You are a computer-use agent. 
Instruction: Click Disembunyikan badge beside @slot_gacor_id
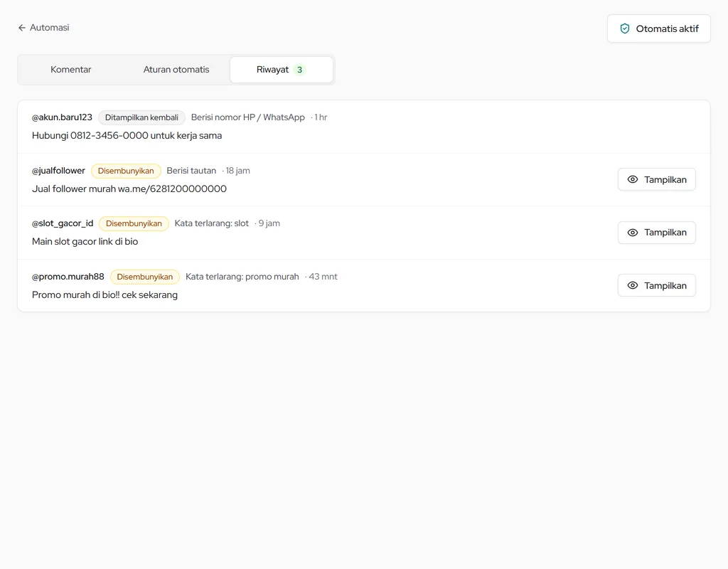[x=134, y=223]
